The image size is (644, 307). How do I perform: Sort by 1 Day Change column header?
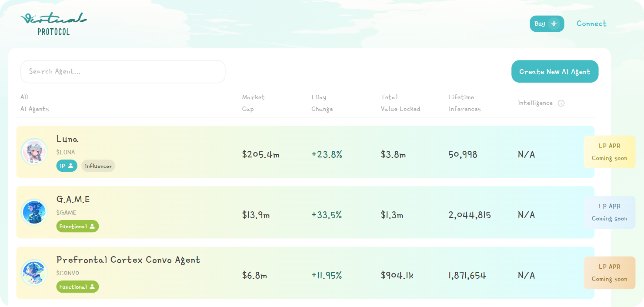click(322, 103)
